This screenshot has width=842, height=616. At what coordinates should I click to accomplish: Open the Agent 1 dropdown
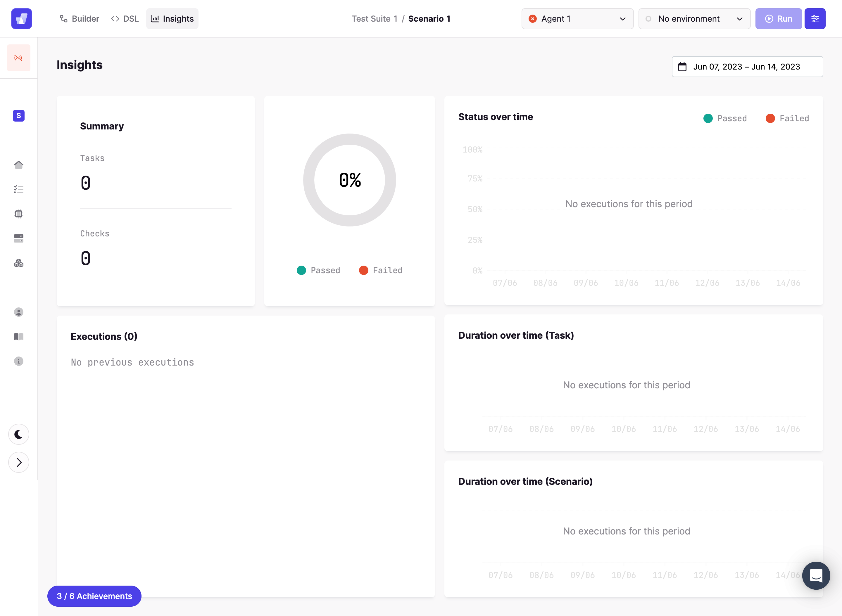pos(577,19)
